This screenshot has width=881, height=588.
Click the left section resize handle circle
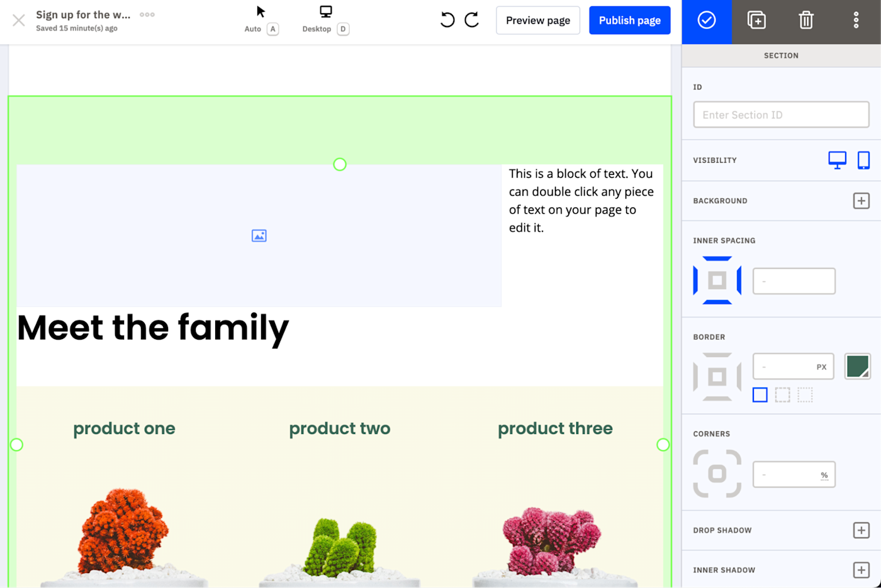point(16,445)
